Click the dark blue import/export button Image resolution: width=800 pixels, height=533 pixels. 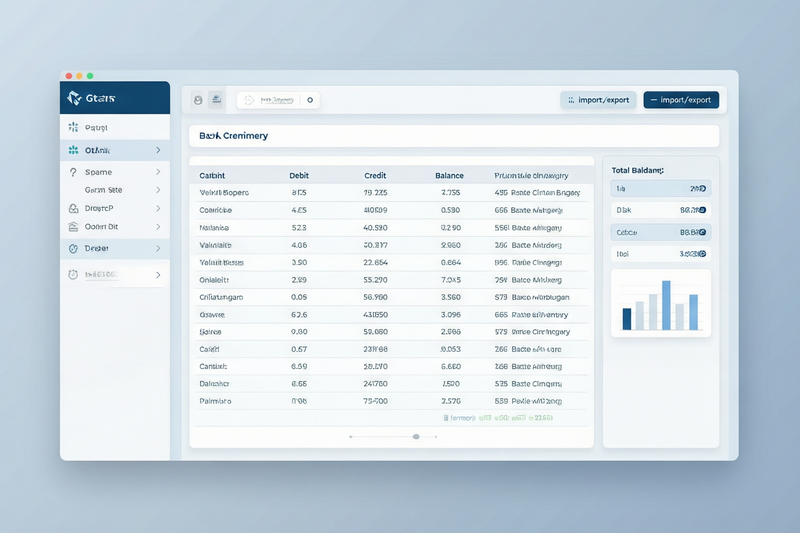pos(681,100)
